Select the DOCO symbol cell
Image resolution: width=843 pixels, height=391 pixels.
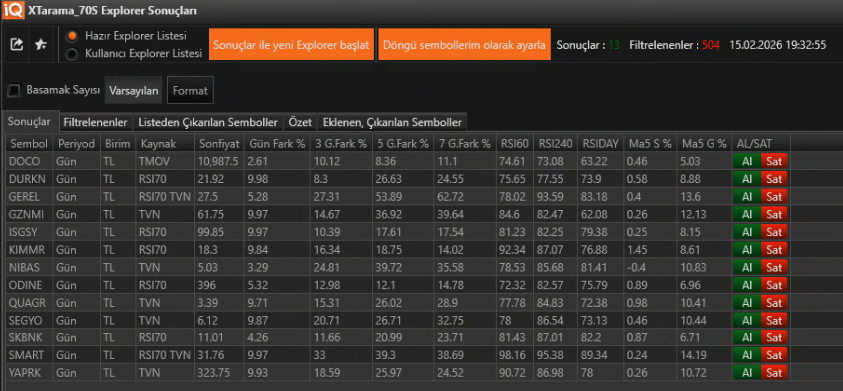pyautogui.click(x=30, y=161)
